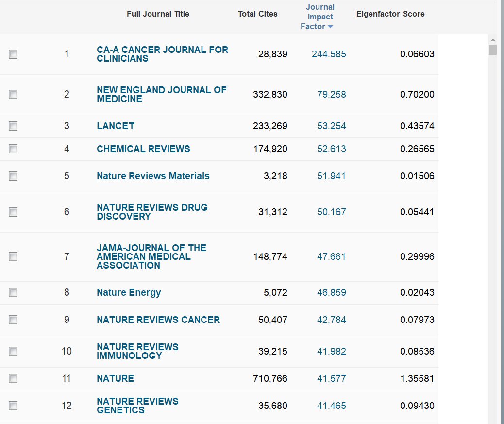This screenshot has width=504, height=424.
Task: Select total cites value 233,269
Action: point(270,126)
